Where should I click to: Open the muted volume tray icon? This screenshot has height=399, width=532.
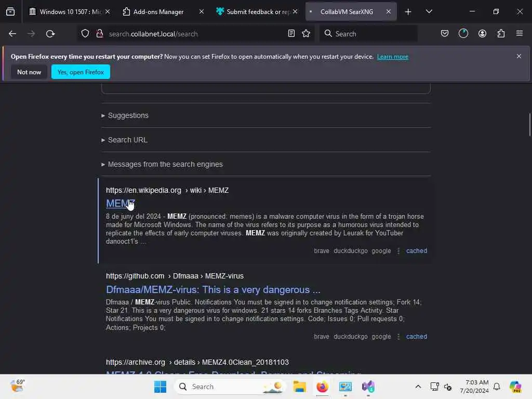(447, 387)
